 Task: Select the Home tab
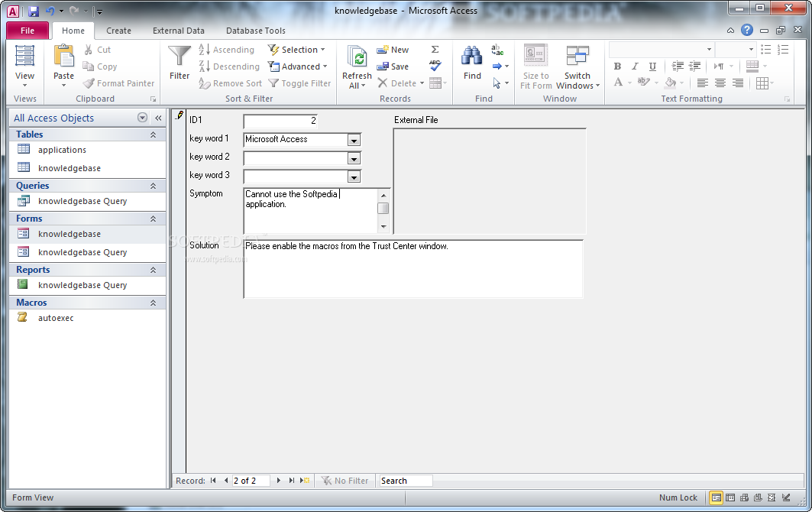pyautogui.click(x=73, y=31)
